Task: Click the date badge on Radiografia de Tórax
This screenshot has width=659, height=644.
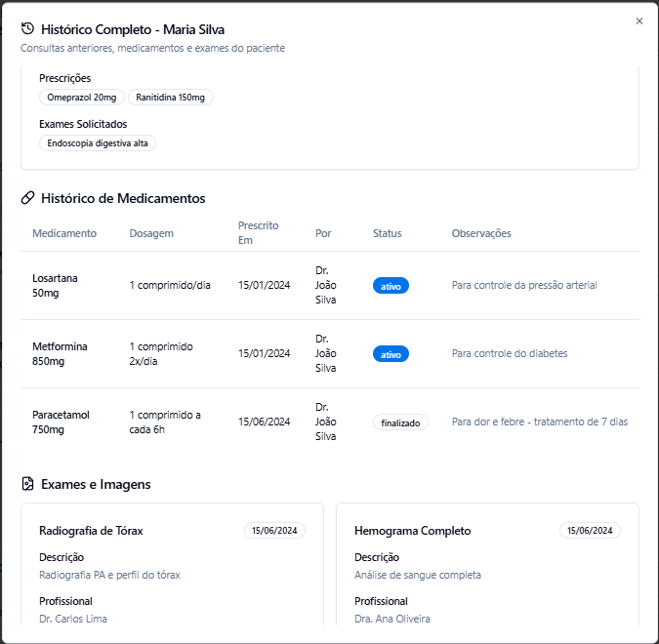Action: [x=274, y=531]
